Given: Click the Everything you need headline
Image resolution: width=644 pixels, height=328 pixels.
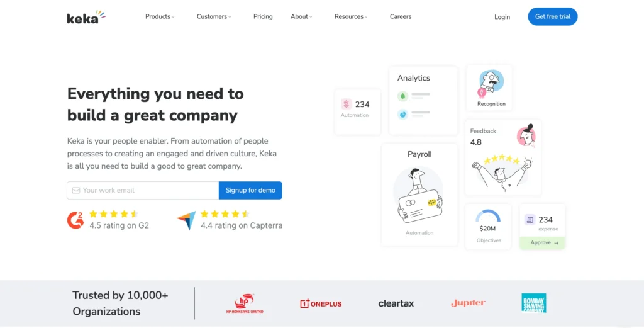Looking at the screenshot, I should (x=156, y=105).
